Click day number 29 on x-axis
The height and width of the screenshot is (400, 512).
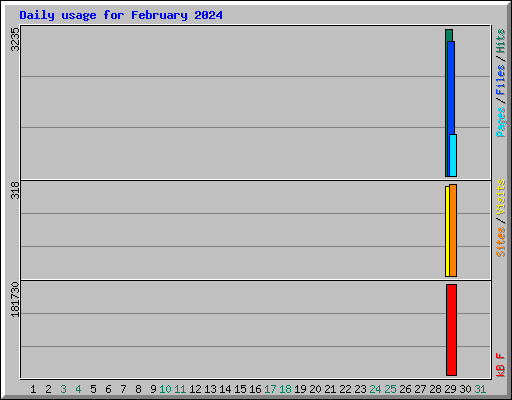pos(450,389)
